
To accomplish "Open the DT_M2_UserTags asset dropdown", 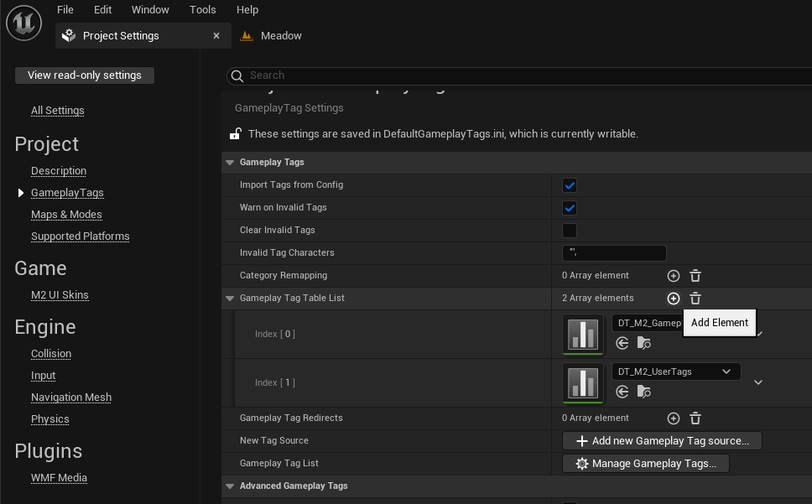I will tap(675, 372).
